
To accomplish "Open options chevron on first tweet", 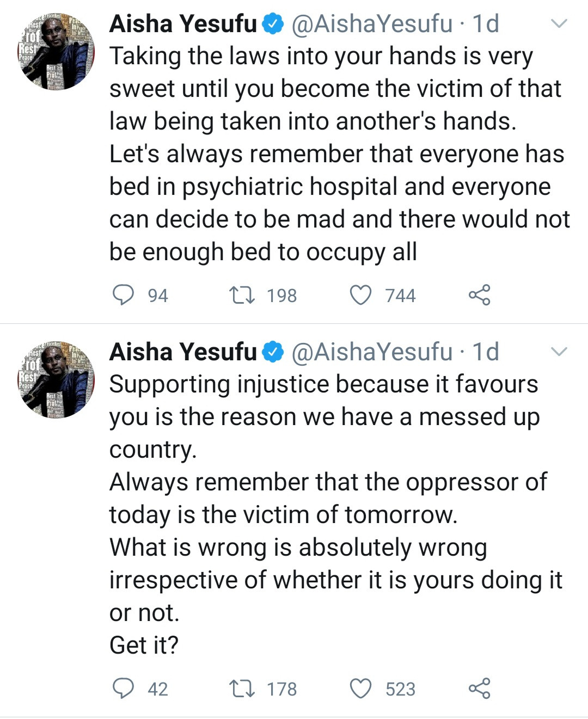I will tap(559, 24).
